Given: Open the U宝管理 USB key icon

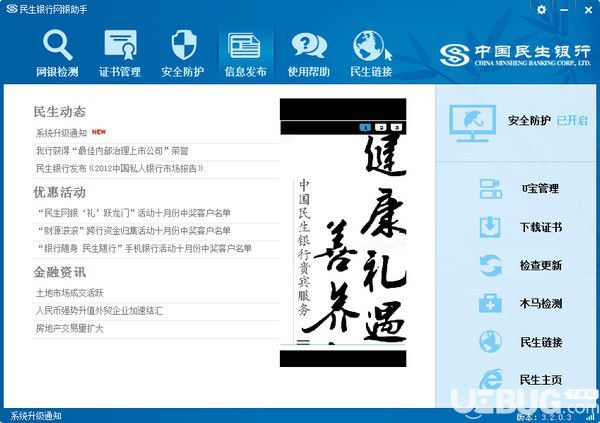Looking at the screenshot, I should (x=491, y=189).
